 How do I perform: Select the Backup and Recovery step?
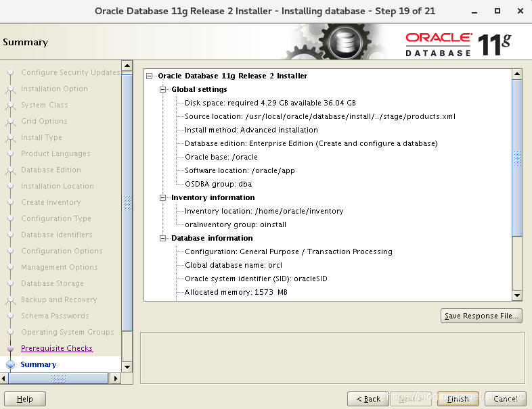coord(59,299)
